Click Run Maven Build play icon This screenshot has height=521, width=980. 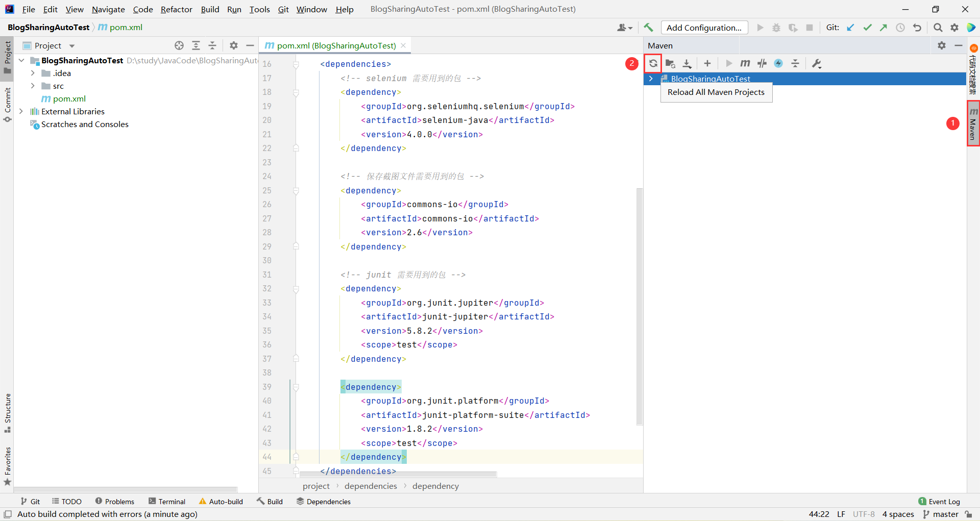tap(729, 63)
